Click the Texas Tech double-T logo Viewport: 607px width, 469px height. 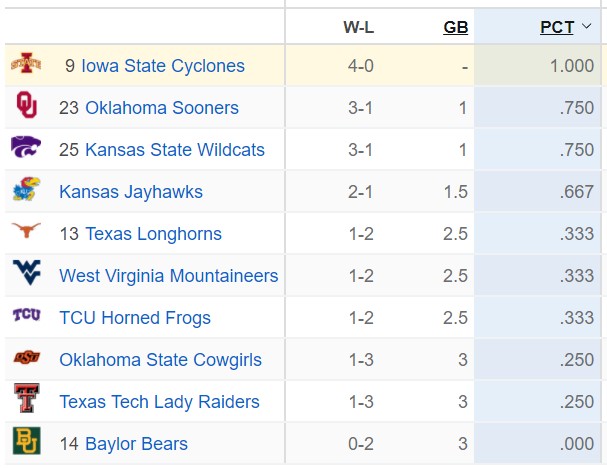[26, 398]
